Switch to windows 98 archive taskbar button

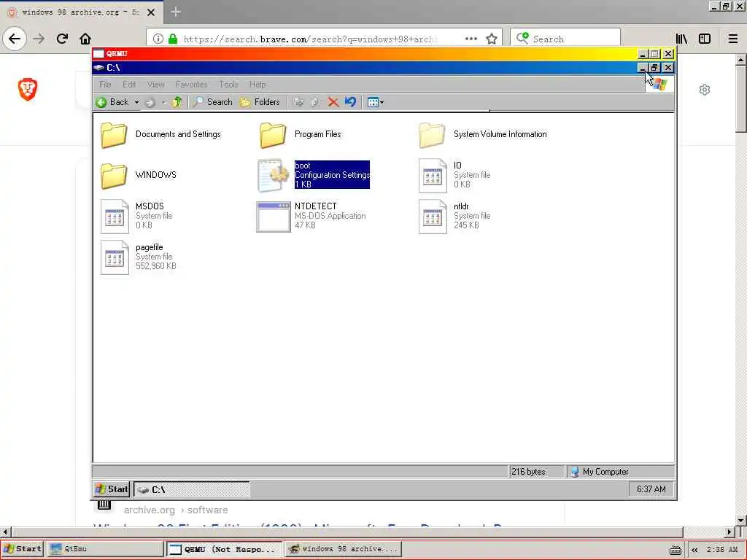click(x=344, y=548)
